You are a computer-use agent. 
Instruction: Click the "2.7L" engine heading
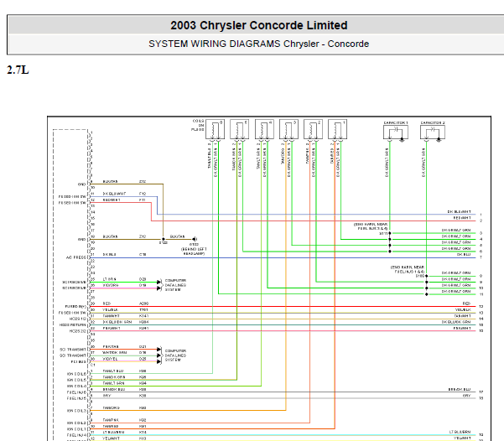point(18,70)
